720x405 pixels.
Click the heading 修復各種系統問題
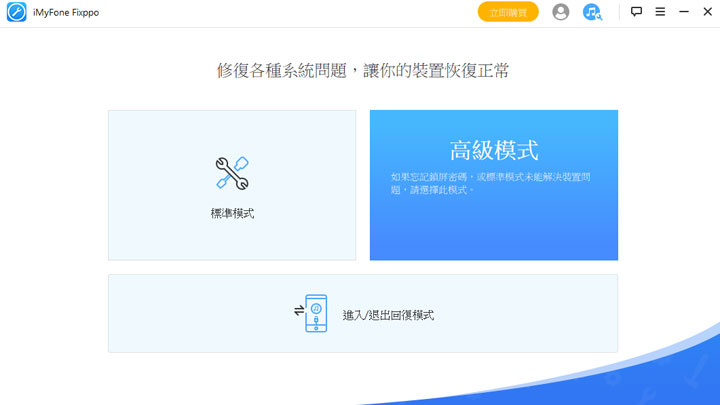click(x=281, y=70)
